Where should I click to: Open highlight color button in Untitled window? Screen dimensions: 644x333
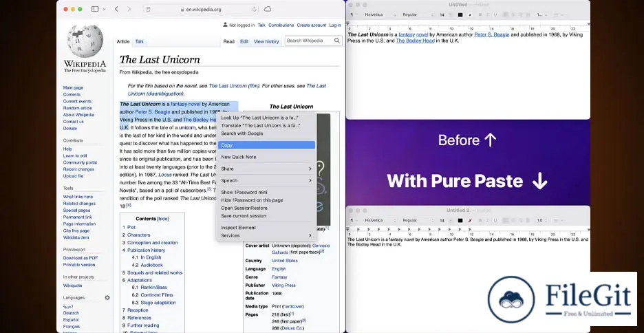coord(470,14)
